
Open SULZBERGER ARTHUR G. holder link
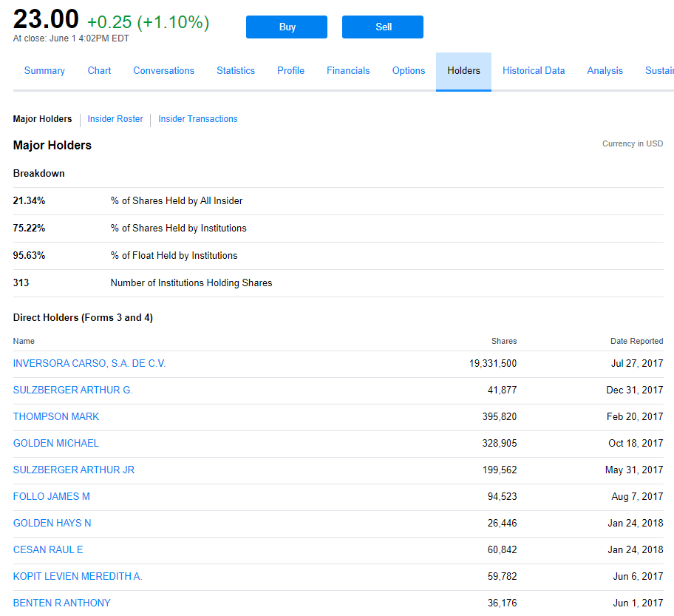coord(73,390)
